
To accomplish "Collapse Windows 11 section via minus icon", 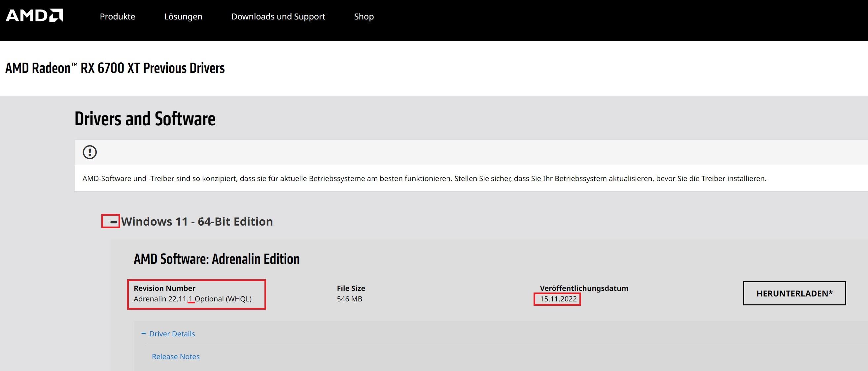I will tap(114, 222).
